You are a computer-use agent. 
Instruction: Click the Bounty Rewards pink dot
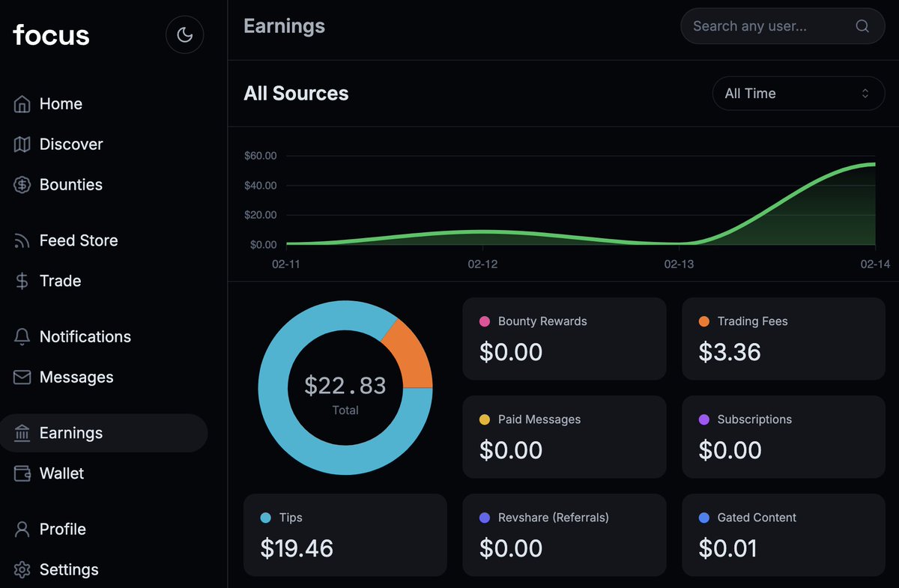click(484, 321)
